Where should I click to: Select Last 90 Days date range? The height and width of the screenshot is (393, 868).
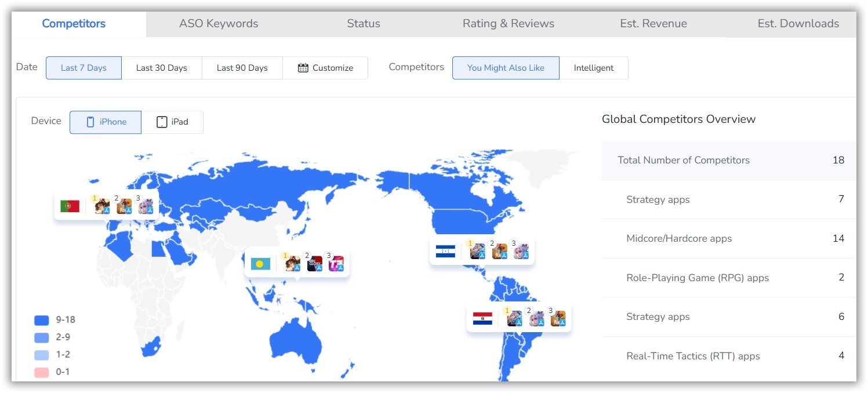(x=242, y=68)
